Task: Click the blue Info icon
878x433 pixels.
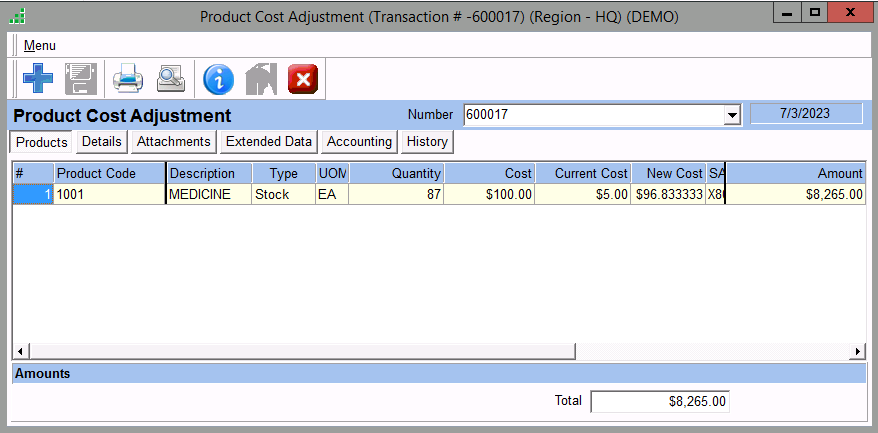Action: (x=218, y=78)
